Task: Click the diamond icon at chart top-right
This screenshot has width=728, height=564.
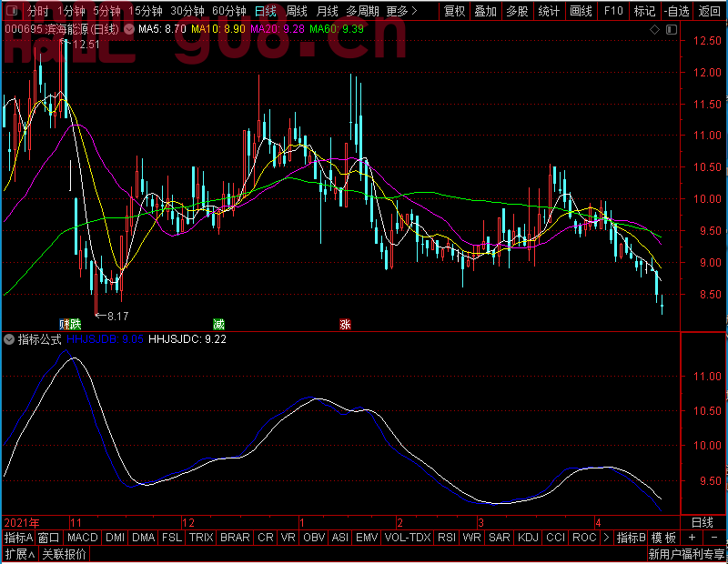Action: [654, 30]
